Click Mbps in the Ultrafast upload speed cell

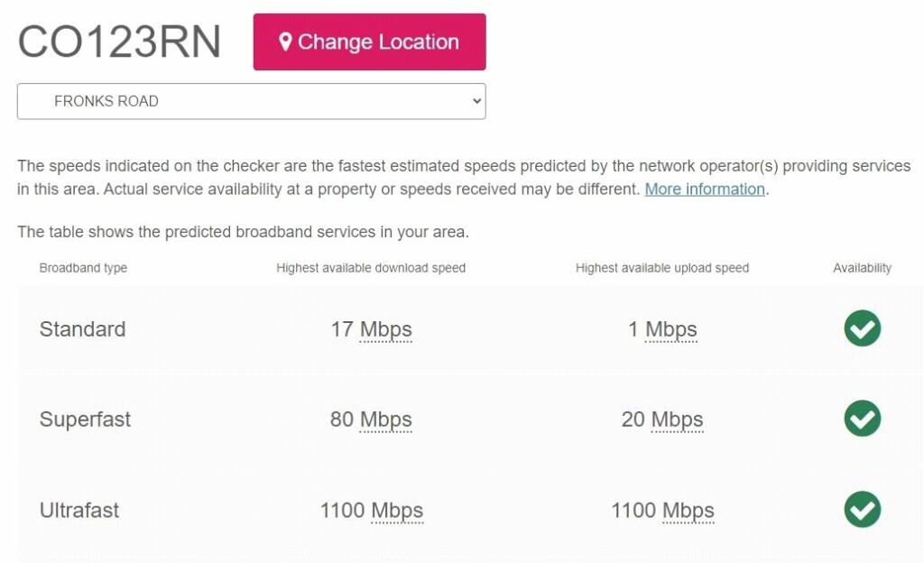click(688, 511)
